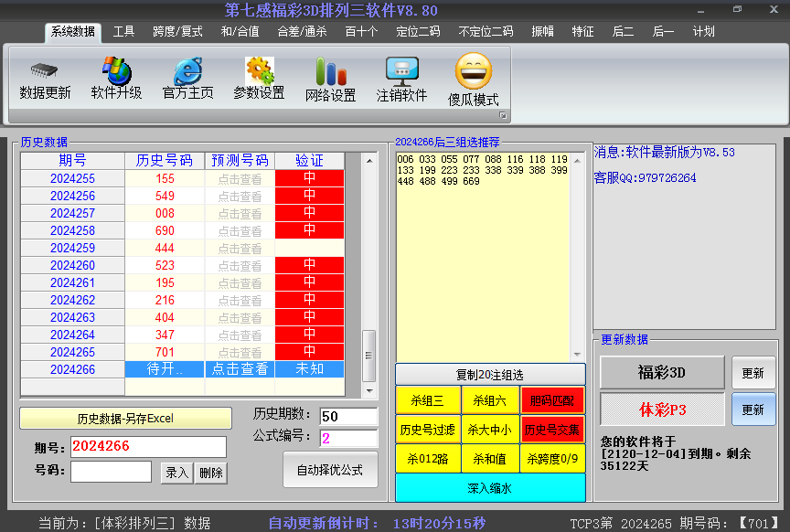The height and width of the screenshot is (532, 790).
Task: Switch to the 系统数据 tab
Action: coord(73,32)
